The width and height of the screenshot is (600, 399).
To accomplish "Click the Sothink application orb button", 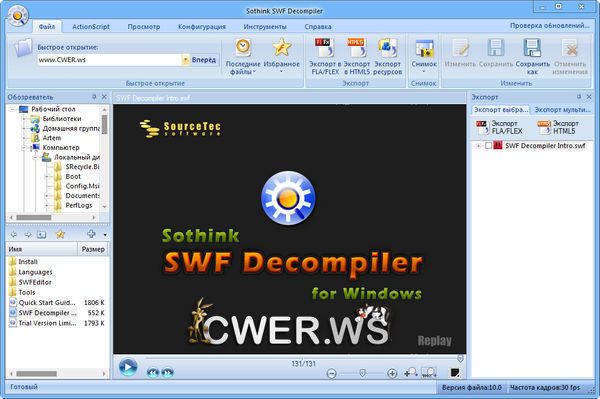I will (18, 15).
